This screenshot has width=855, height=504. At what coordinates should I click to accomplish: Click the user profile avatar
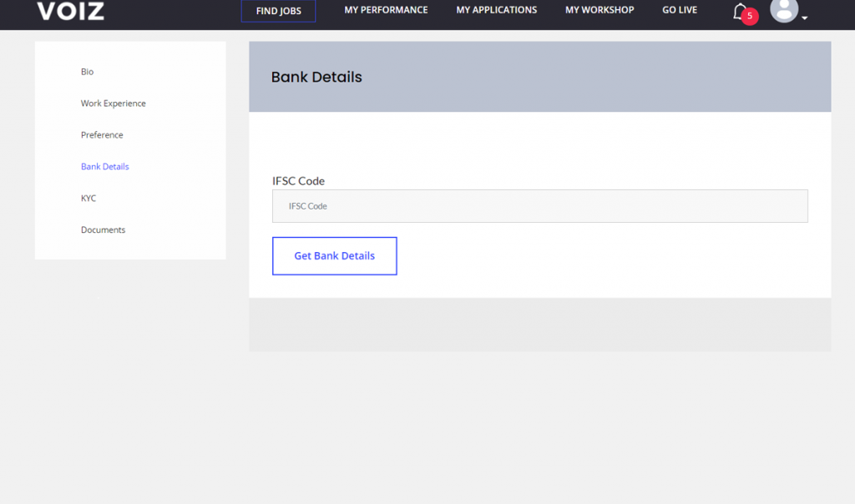(x=784, y=10)
